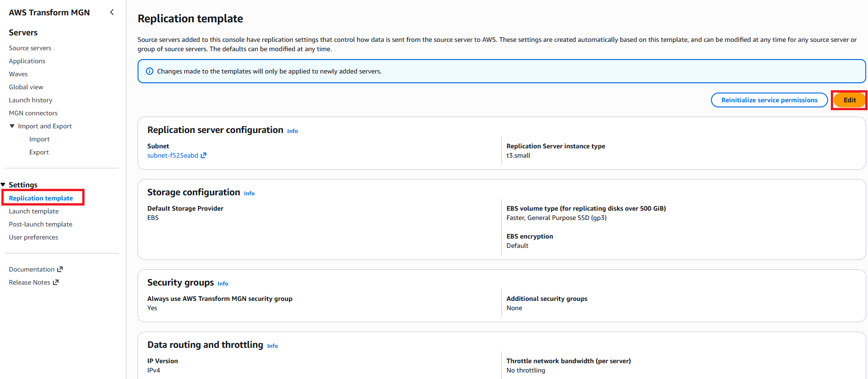Click the 'Faster, General Purpose SSD (gp3)' value

tap(557, 218)
